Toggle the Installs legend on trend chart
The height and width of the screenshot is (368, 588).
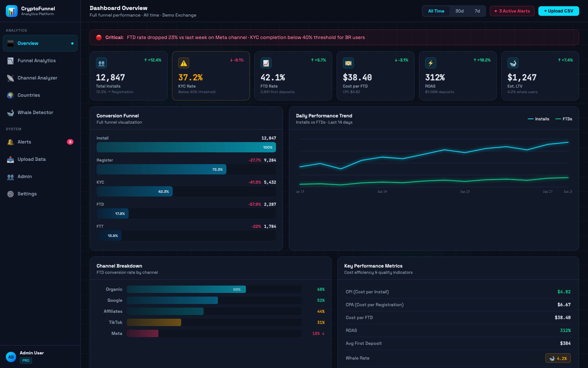click(x=539, y=118)
